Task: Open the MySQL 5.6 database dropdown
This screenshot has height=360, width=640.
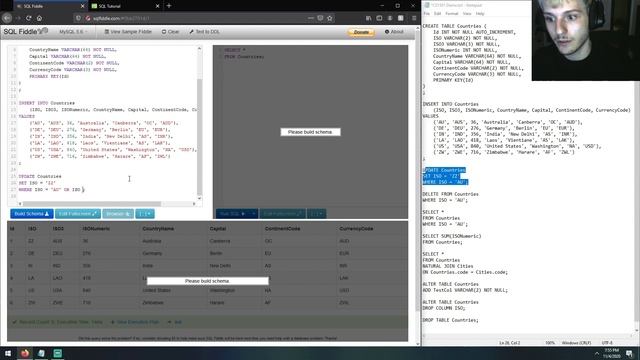Action: [x=73, y=32]
